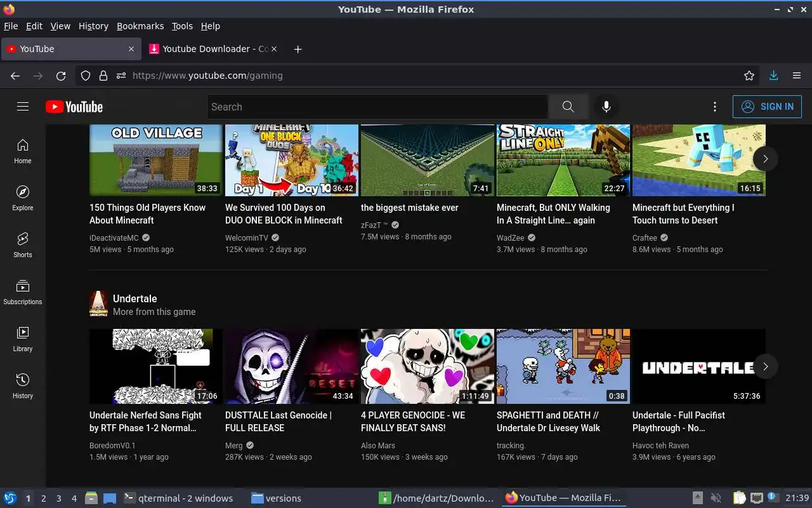
Task: Open a new browser tab
Action: 298,49
